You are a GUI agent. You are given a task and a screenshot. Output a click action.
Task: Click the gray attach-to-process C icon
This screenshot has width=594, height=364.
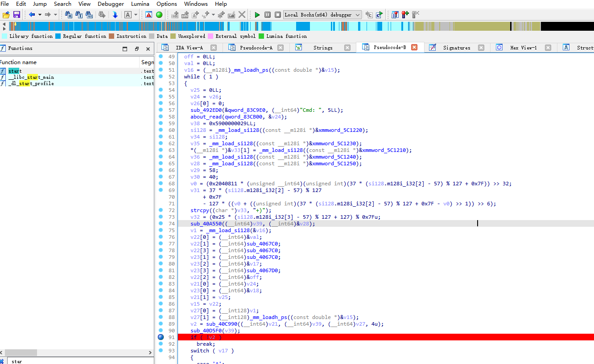[x=369, y=15]
